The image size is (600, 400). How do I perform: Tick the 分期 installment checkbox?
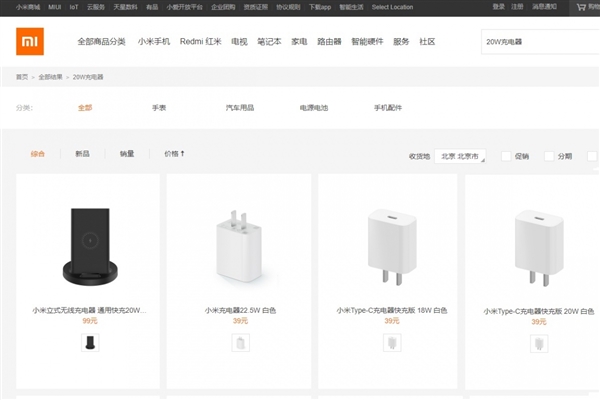click(x=549, y=156)
